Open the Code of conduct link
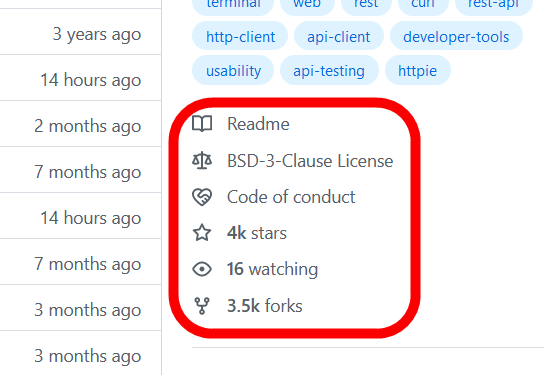The image size is (544, 375). 291,197
